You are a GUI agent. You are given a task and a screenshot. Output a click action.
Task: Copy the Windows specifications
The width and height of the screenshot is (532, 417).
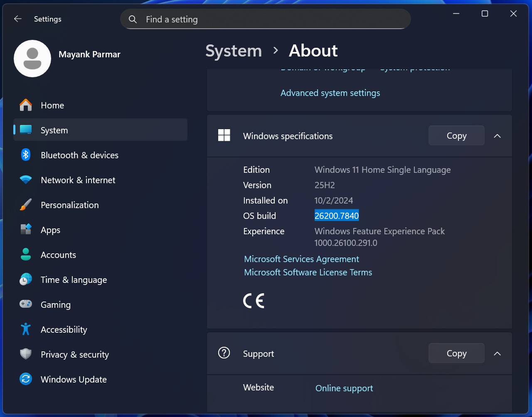pos(456,135)
